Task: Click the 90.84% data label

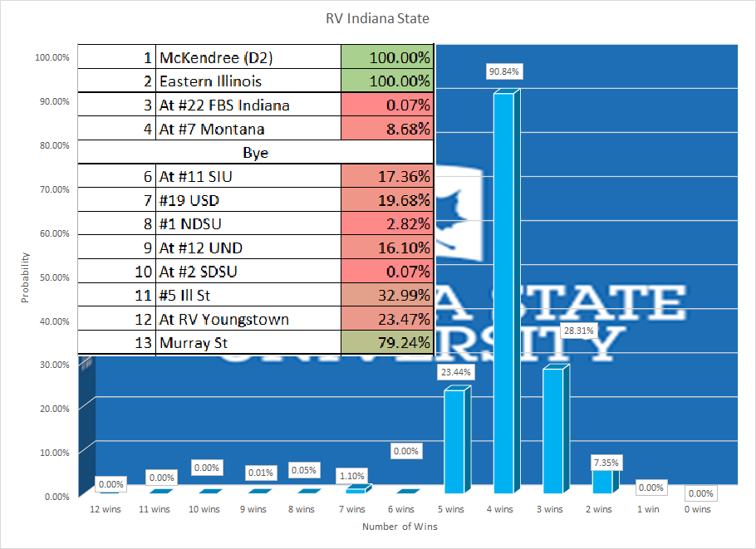Action: tap(503, 71)
